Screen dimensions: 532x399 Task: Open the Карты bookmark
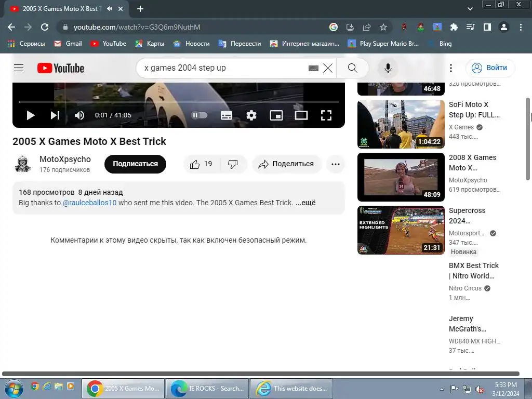point(150,44)
